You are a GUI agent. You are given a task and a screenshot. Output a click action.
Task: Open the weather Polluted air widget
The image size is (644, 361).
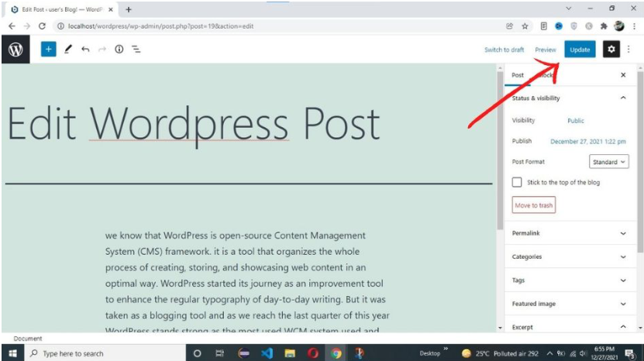click(500, 353)
